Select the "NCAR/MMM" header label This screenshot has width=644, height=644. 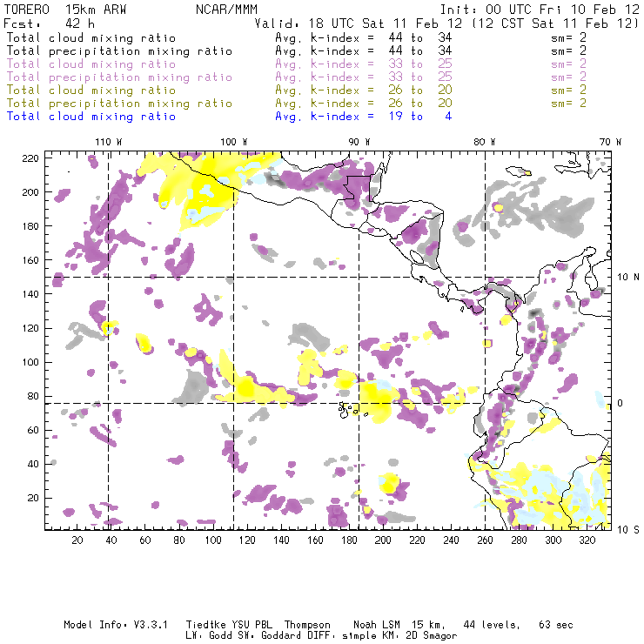pos(226,10)
